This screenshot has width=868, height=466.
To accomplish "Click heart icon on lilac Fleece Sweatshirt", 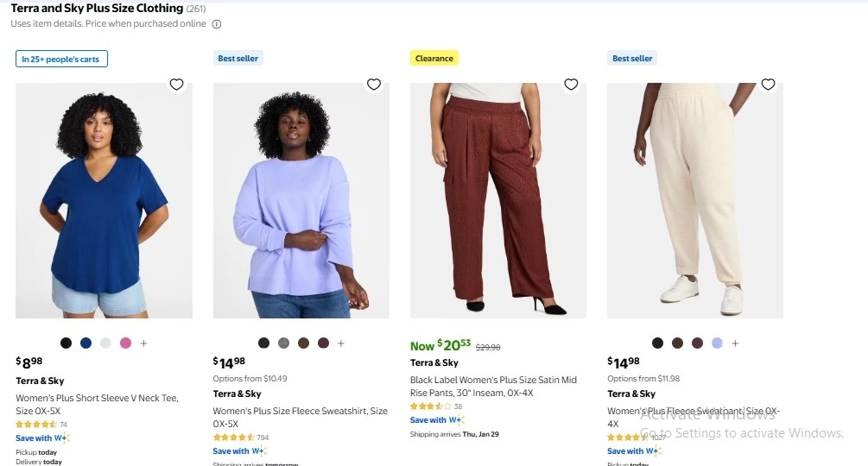I will (x=374, y=85).
